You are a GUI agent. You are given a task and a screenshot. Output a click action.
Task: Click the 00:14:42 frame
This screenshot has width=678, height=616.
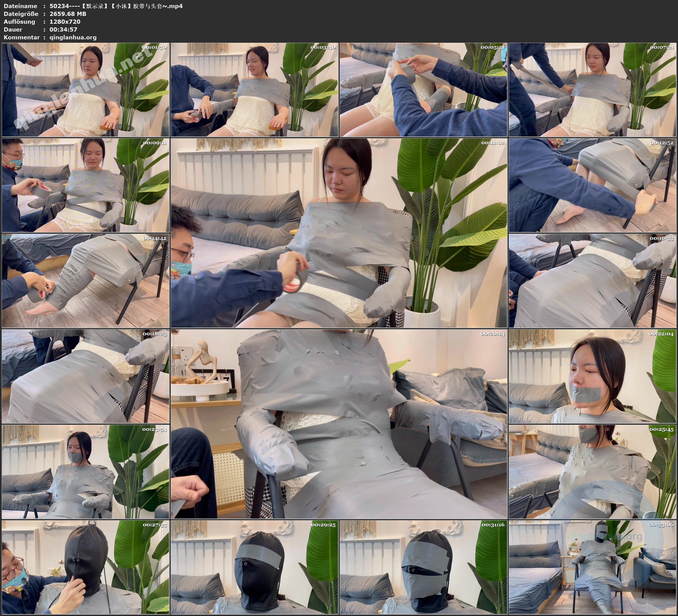85,280
